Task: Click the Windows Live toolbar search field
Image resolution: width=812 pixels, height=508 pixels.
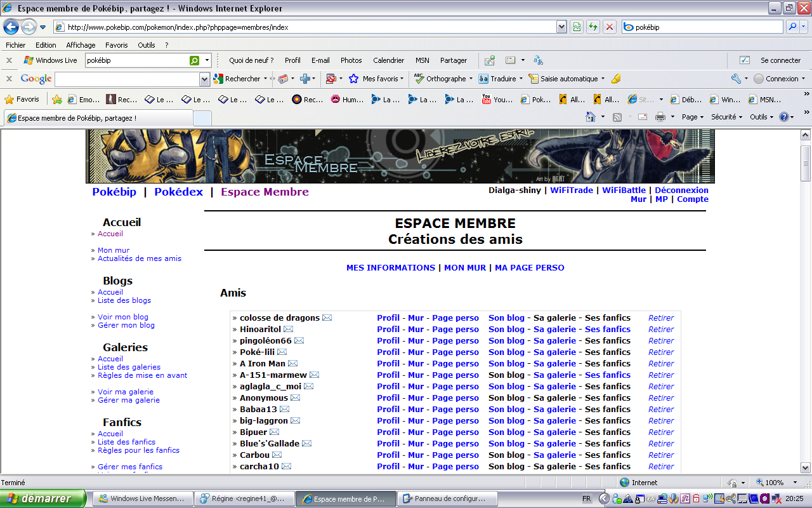Action: (x=136, y=60)
